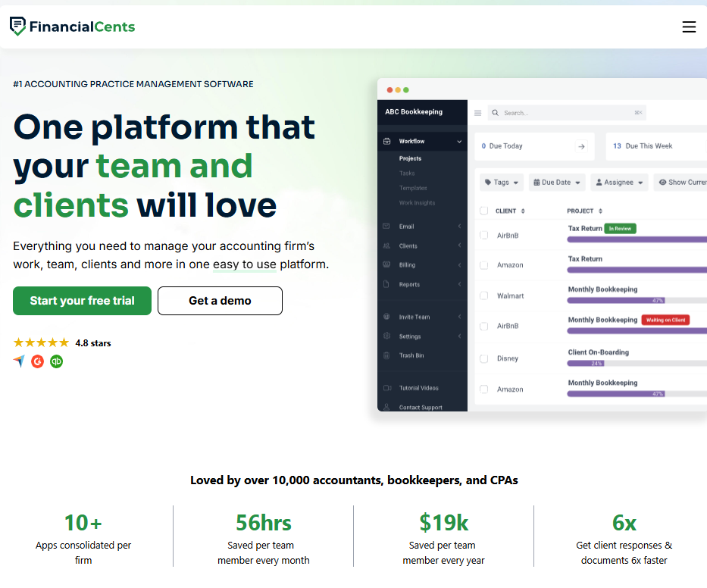Select Projects in the Workflow submenu
Viewport: 707px width, 588px height.
tap(410, 158)
